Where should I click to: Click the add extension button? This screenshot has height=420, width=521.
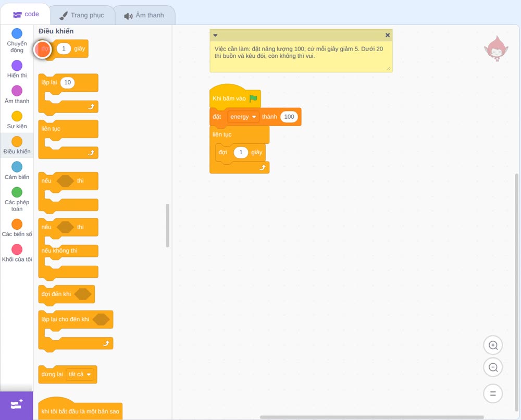(x=17, y=405)
